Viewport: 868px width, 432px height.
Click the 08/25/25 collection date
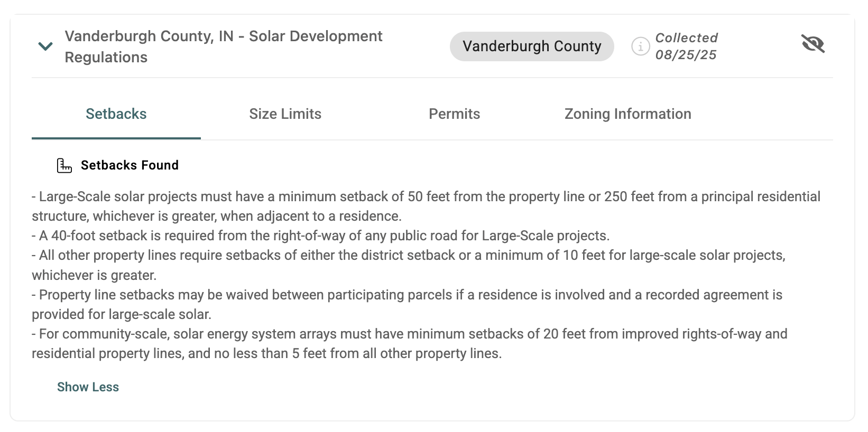click(x=686, y=55)
